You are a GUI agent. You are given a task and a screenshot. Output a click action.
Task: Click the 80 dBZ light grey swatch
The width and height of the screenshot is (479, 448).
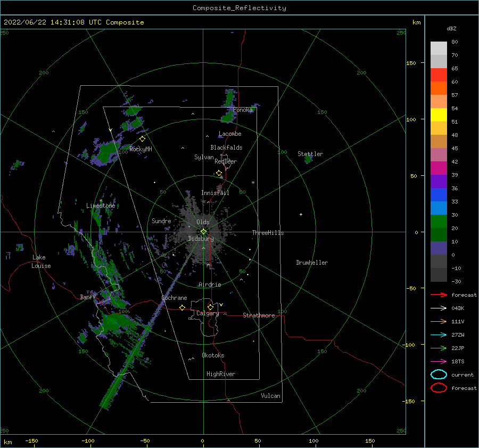coord(439,48)
